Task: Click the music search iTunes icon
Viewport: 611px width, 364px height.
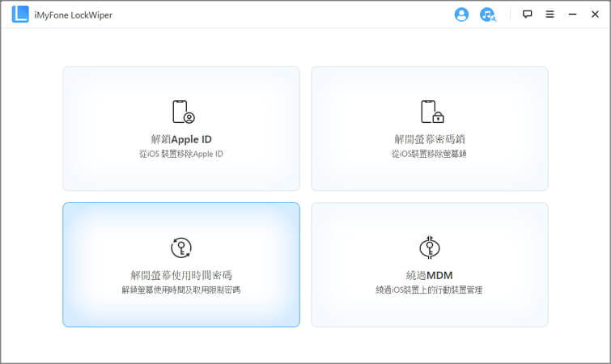Action: tap(487, 15)
